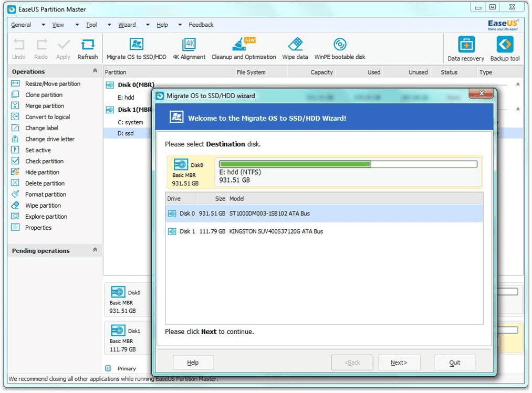Viewport: 532px width, 393px height.
Task: Open the 4K Alignment tool
Action: pyautogui.click(x=189, y=49)
